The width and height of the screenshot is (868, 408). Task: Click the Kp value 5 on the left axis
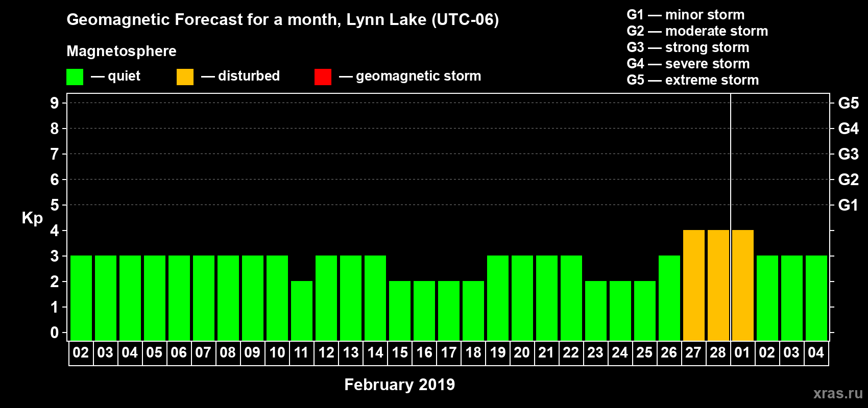click(55, 205)
